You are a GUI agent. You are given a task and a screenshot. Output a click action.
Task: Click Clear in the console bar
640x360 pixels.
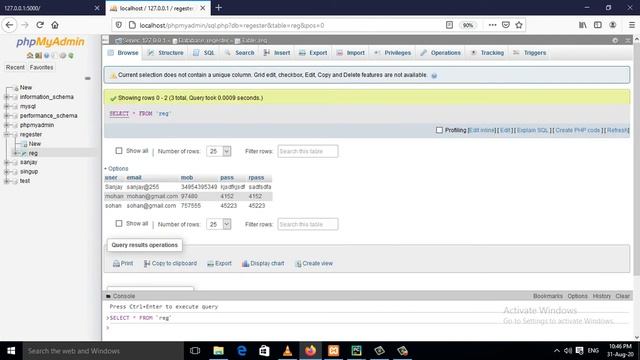click(x=622, y=296)
